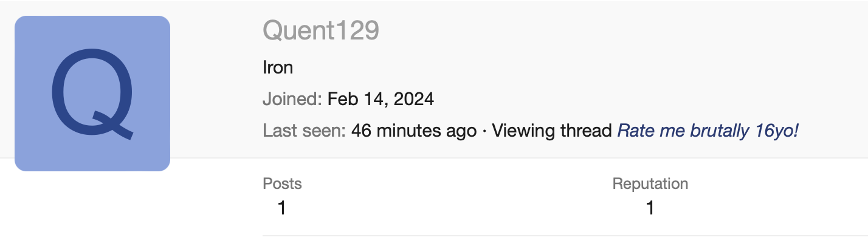868x243 pixels.
Task: Click the dot separator after last-seen time
Action: tap(484, 131)
